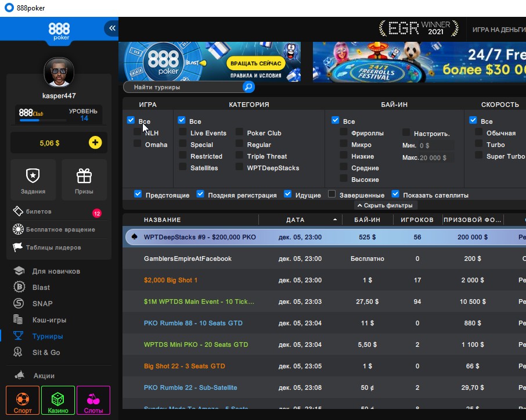Sort by НАЗВАНИЕ column header
The height and width of the screenshot is (420, 526).
pyautogui.click(x=163, y=220)
